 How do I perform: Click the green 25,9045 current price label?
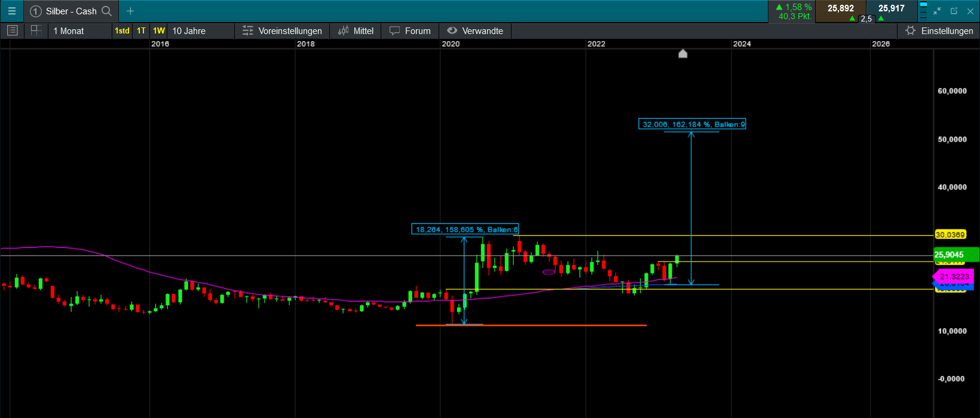coord(956,254)
